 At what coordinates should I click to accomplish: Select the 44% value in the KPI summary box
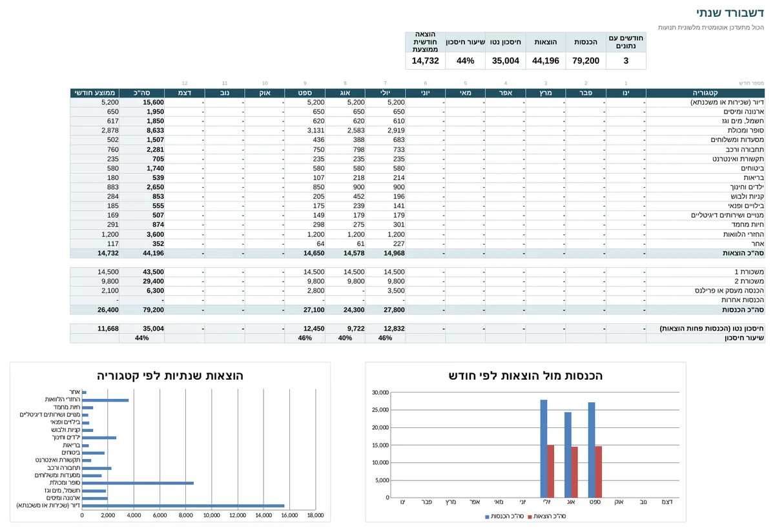(465, 61)
